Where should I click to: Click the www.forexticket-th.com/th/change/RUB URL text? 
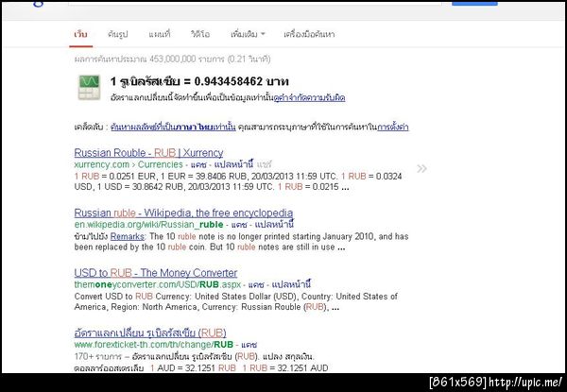(154, 345)
